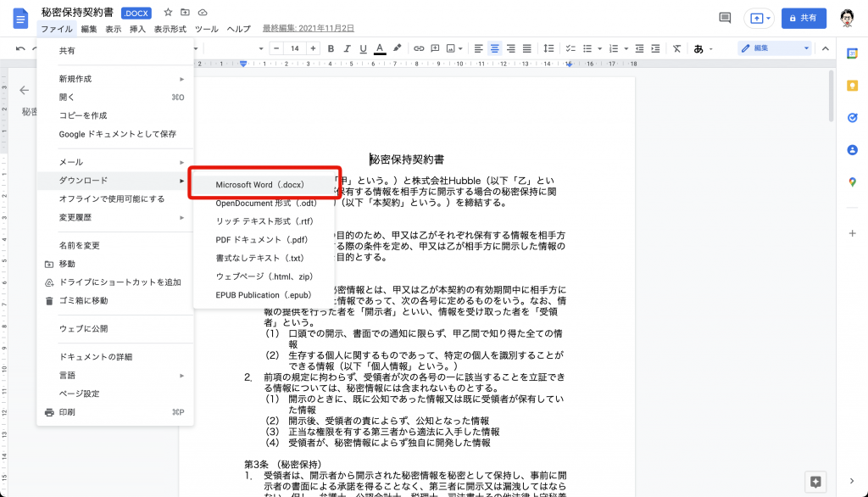Open the 表示形式 menu
Viewport: 868px width, 497px height.
coord(170,29)
